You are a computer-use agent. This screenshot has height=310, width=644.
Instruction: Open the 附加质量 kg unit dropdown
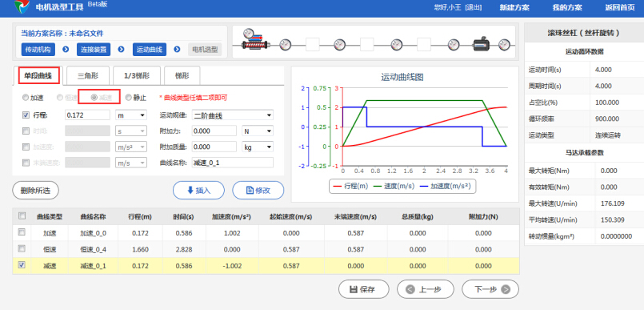[x=258, y=147]
